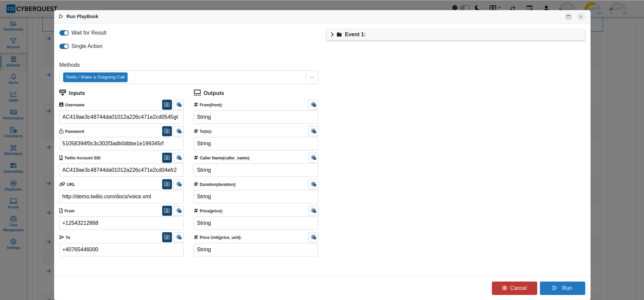Click hand pointer icon beside Caller Name output

click(x=313, y=158)
